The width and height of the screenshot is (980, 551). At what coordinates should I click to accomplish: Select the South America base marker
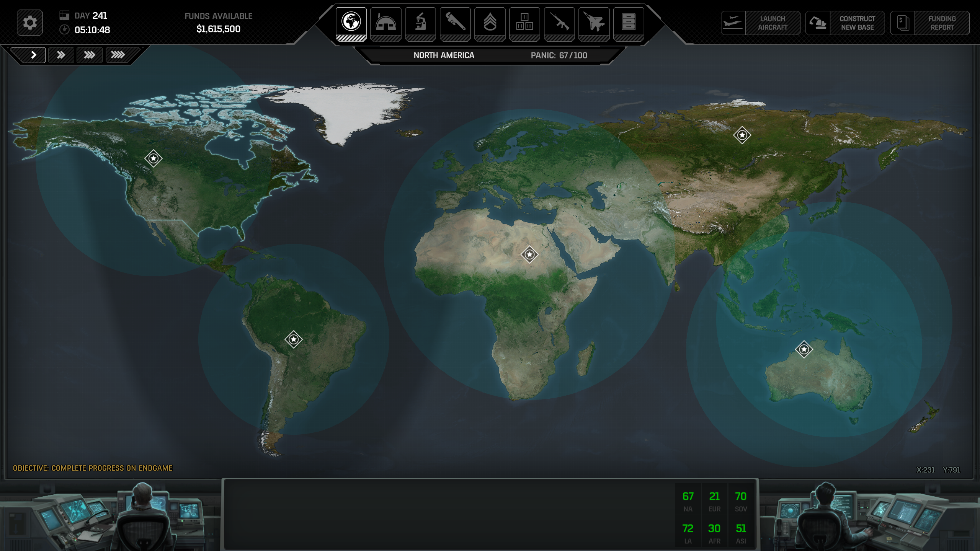pos(294,339)
